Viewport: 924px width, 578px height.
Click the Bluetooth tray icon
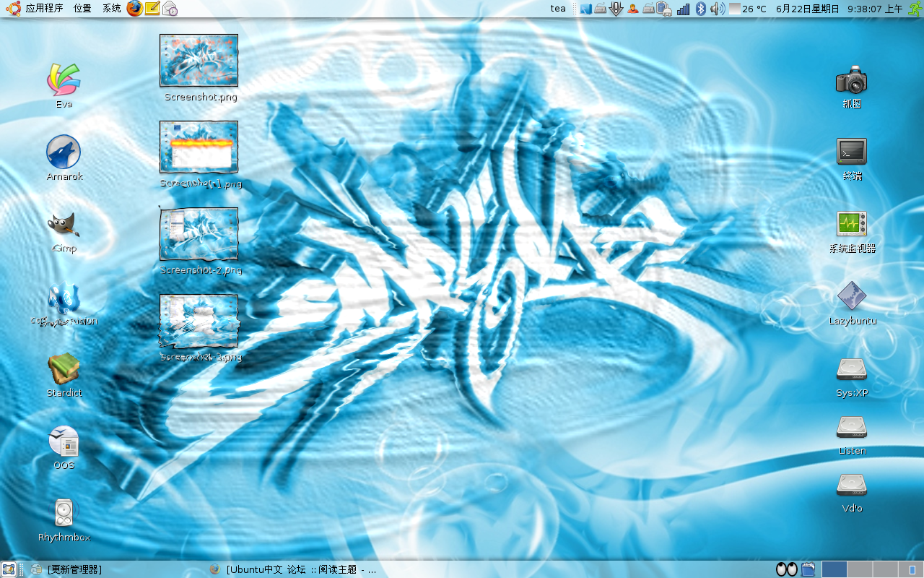[x=700, y=9]
